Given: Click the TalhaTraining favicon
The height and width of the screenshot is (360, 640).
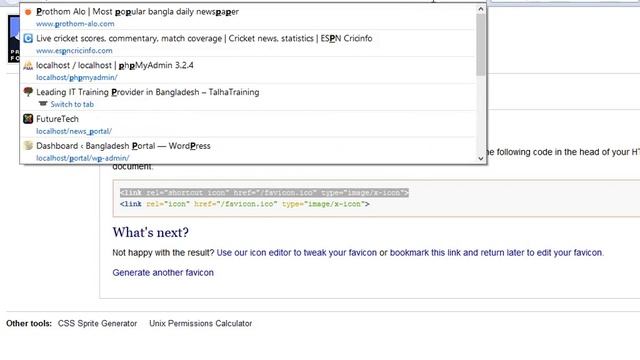Looking at the screenshot, I should click(x=28, y=92).
